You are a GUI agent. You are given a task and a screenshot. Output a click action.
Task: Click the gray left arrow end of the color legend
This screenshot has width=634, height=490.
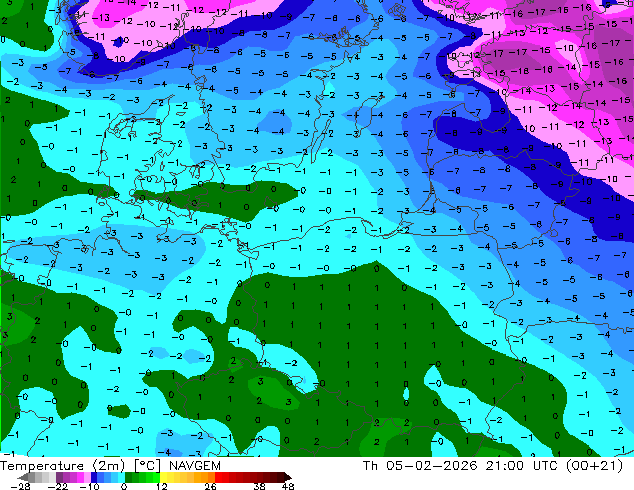[22, 477]
